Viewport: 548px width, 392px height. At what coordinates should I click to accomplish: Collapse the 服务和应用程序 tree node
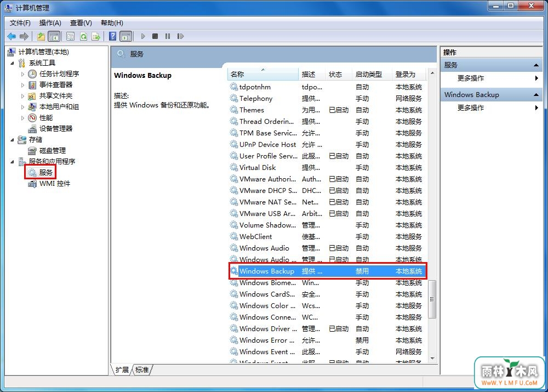(12, 161)
